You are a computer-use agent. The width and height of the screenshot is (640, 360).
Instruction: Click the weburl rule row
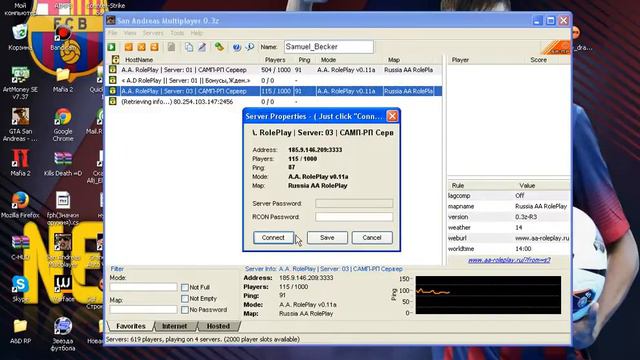[509, 238]
